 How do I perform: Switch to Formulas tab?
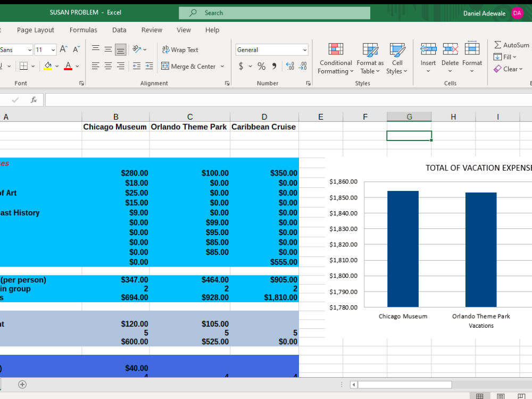[x=83, y=30]
